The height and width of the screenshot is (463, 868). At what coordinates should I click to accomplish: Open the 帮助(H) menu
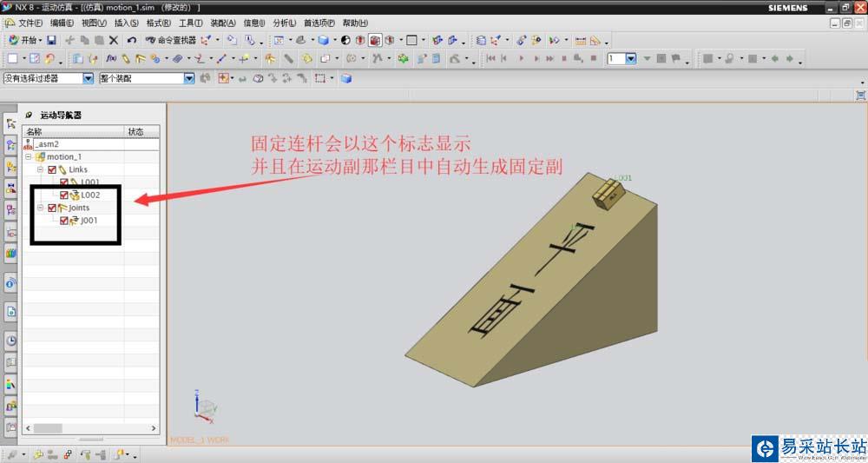coord(355,23)
